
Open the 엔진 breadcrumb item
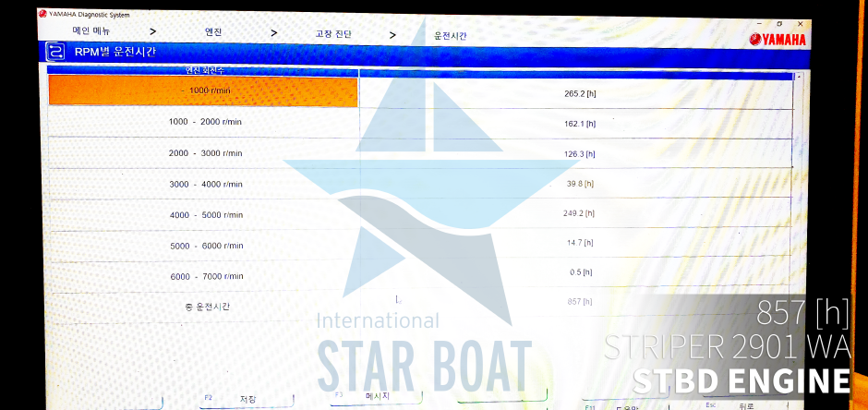click(213, 32)
